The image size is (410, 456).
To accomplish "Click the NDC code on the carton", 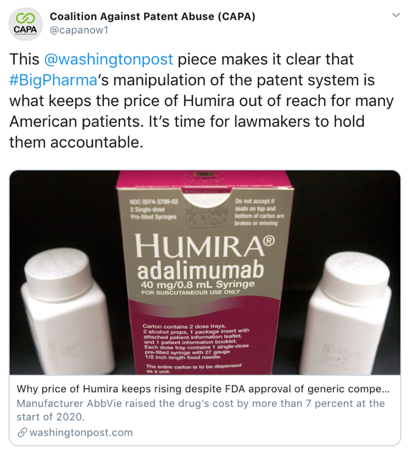I will click(154, 202).
